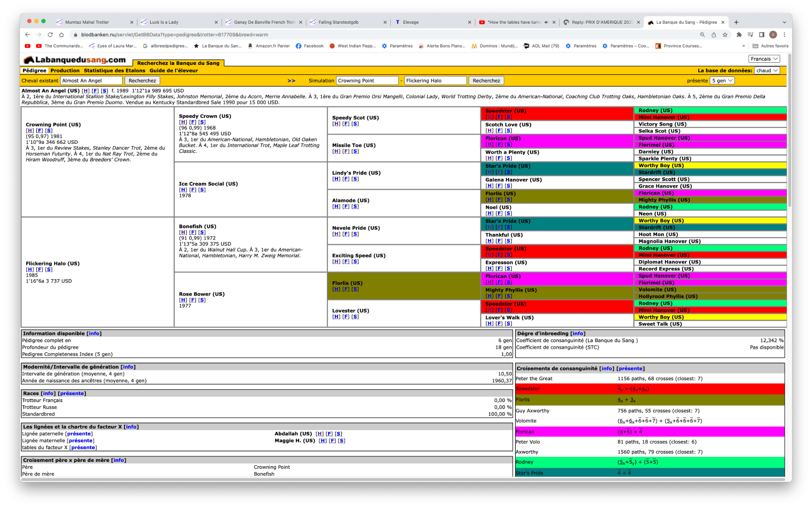Screen dimensions: 812x508
Task: Open the [F] link under Speedy Crown
Action: coord(192,122)
